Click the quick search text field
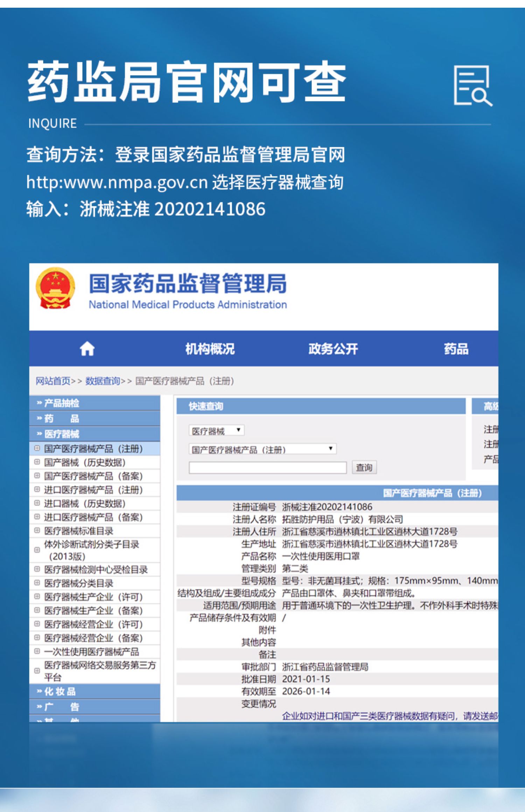525x812 pixels. (268, 468)
